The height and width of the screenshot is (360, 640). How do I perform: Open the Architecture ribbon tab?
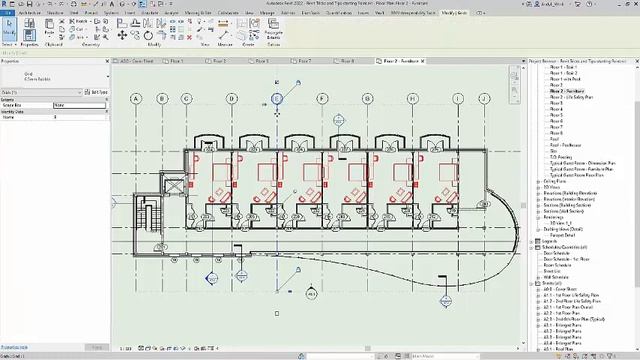29,13
